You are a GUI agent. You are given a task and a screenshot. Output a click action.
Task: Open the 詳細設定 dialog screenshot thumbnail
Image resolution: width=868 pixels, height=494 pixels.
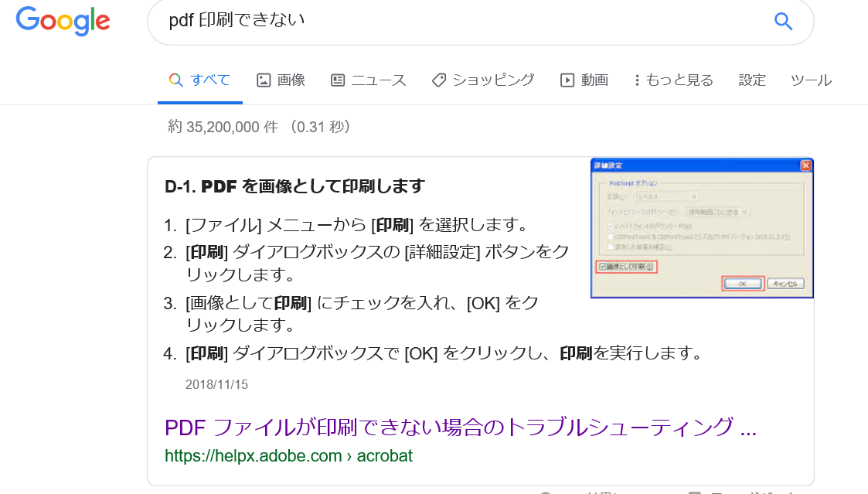(x=701, y=227)
